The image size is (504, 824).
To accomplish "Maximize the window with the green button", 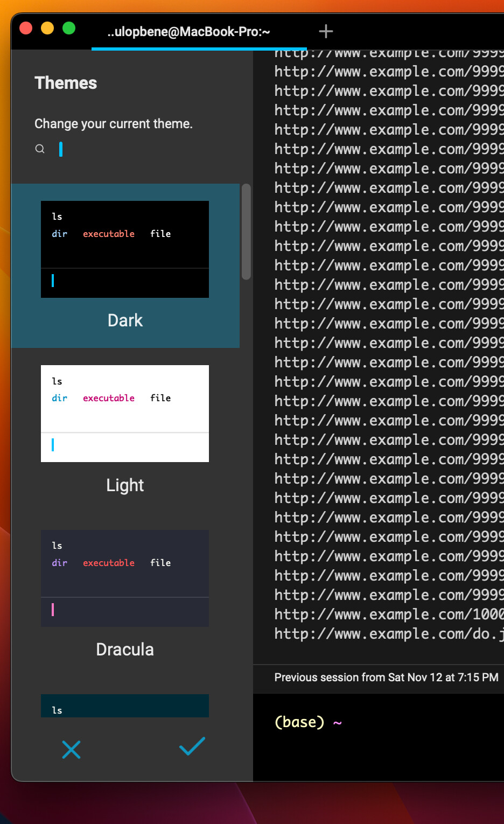I will coord(69,28).
